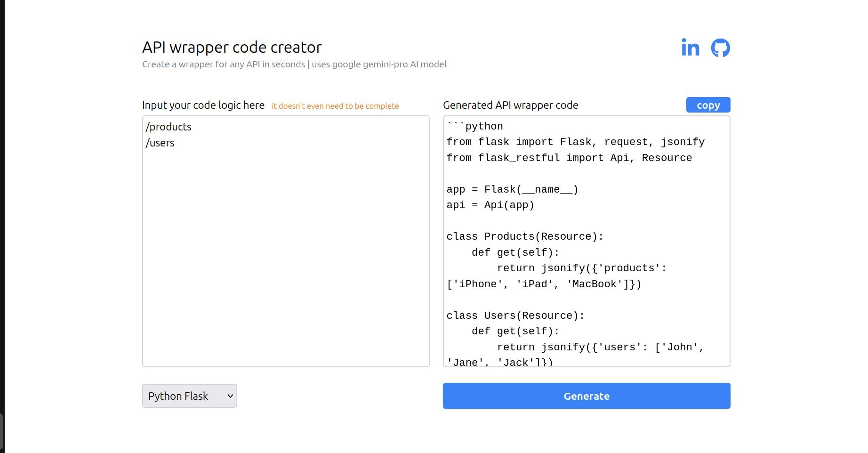
Task: Click the '```python' opening line
Action: (475, 126)
